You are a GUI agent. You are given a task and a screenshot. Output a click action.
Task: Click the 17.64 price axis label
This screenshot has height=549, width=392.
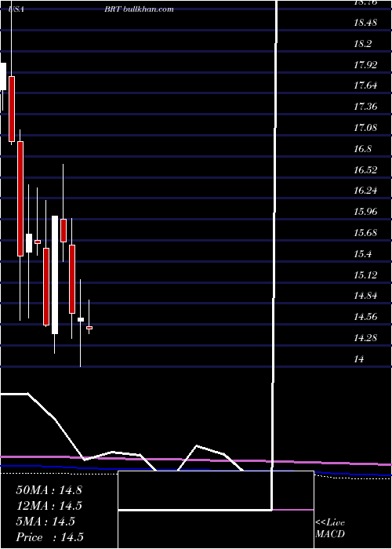pos(365,85)
